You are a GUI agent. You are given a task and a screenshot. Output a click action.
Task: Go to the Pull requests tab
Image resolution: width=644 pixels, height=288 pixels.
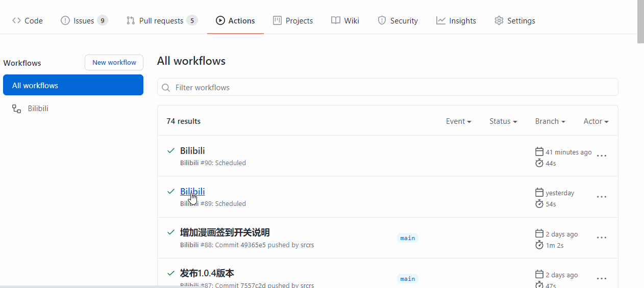click(162, 21)
